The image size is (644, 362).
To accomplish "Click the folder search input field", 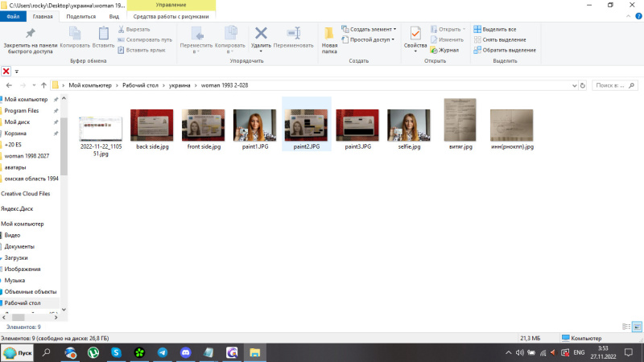I will click(614, 84).
